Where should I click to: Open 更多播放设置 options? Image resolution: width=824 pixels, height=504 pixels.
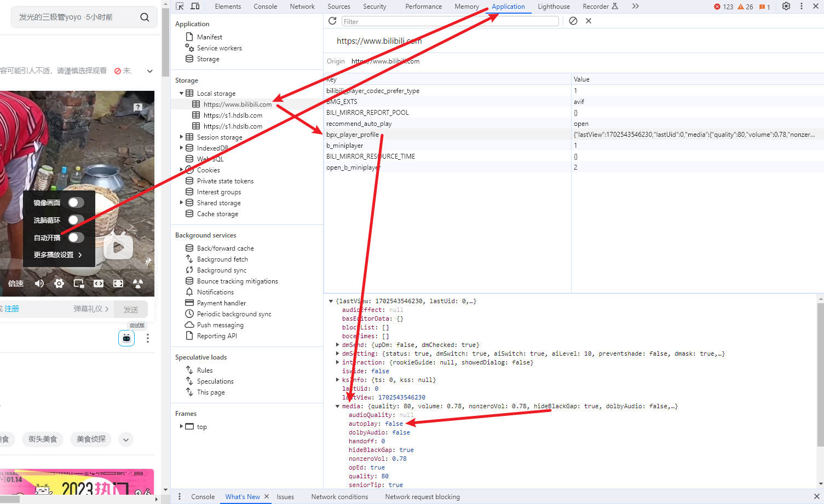pos(57,255)
